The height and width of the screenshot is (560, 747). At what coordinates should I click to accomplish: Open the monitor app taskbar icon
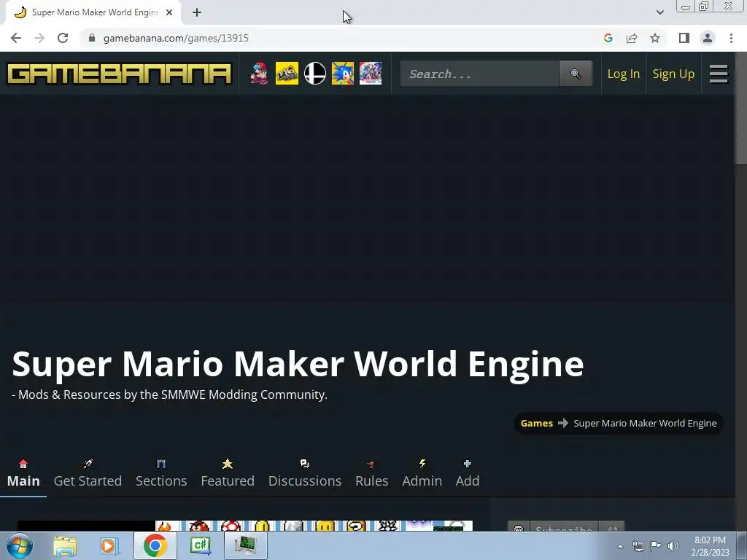click(245, 545)
